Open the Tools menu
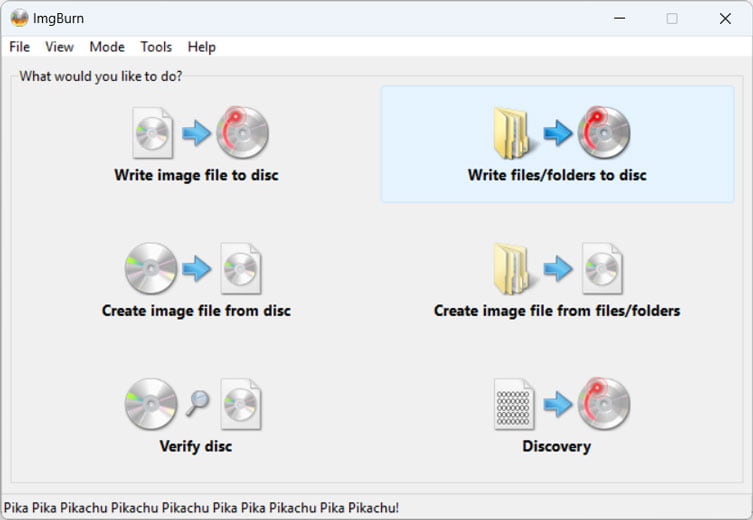The width and height of the screenshot is (753, 520). coord(156,47)
